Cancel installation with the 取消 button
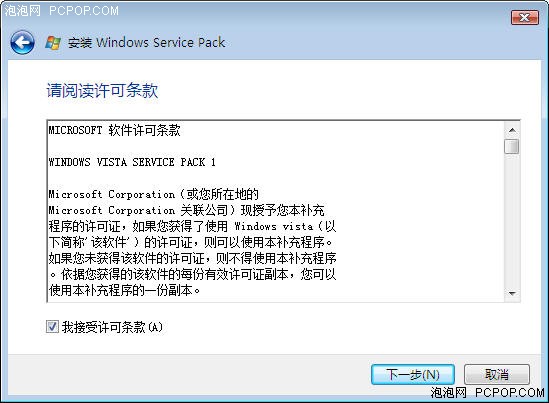549x403 pixels. [497, 375]
